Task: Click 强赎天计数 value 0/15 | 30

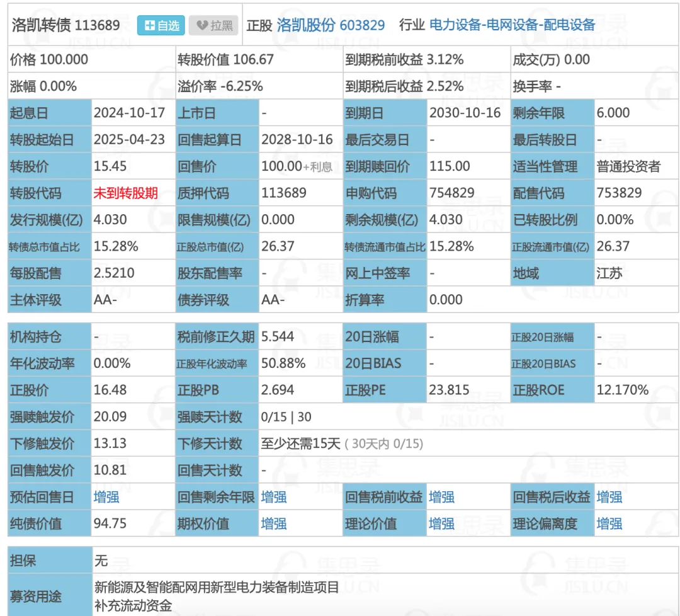Action: point(286,418)
